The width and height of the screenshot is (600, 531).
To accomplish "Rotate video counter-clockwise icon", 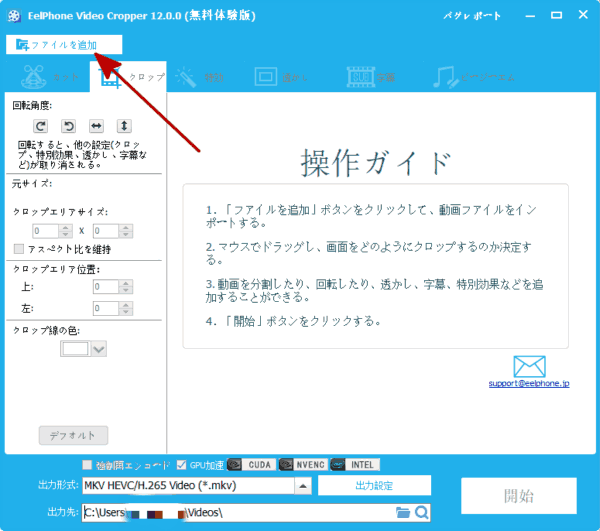I will (x=68, y=126).
